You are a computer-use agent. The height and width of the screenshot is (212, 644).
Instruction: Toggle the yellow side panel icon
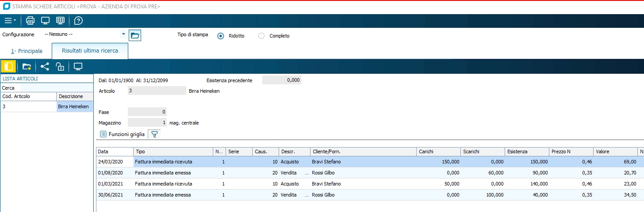click(8, 67)
